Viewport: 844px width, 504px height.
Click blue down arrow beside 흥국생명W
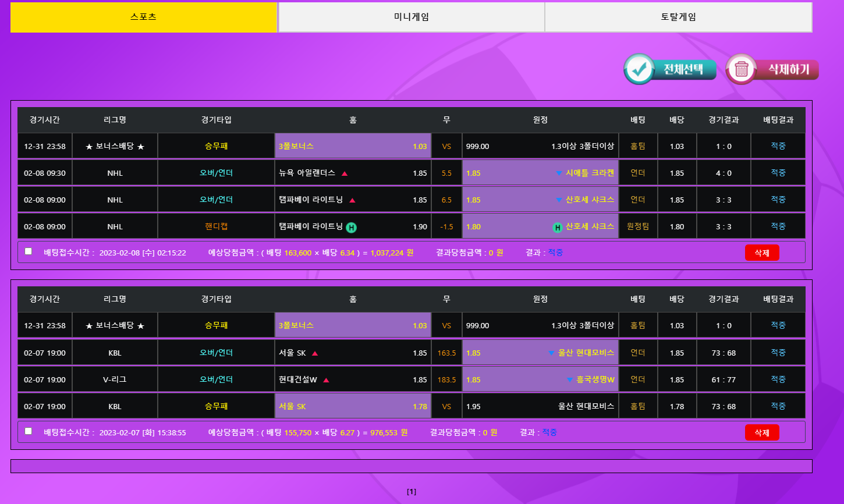tap(570, 380)
